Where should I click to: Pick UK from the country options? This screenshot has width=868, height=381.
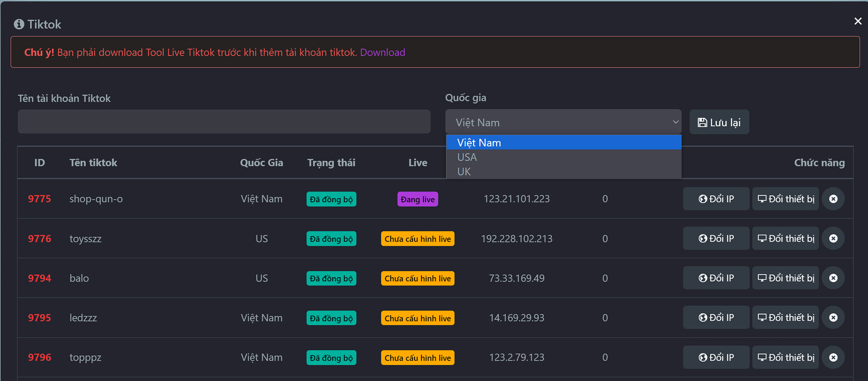pos(464,172)
